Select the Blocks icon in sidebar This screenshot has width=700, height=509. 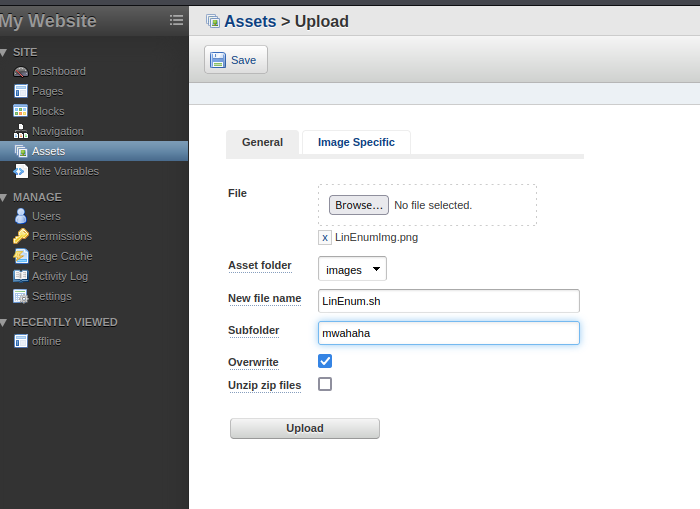coord(21,111)
